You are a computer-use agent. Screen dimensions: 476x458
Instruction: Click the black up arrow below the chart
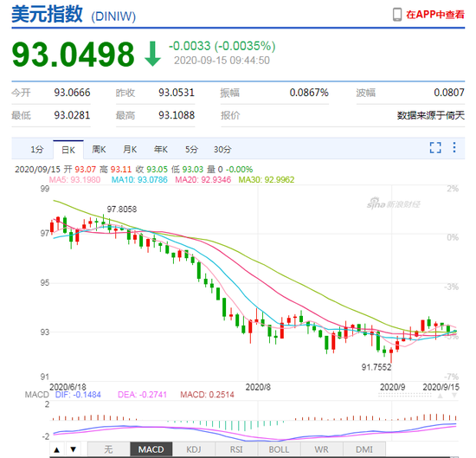[x=57, y=449]
